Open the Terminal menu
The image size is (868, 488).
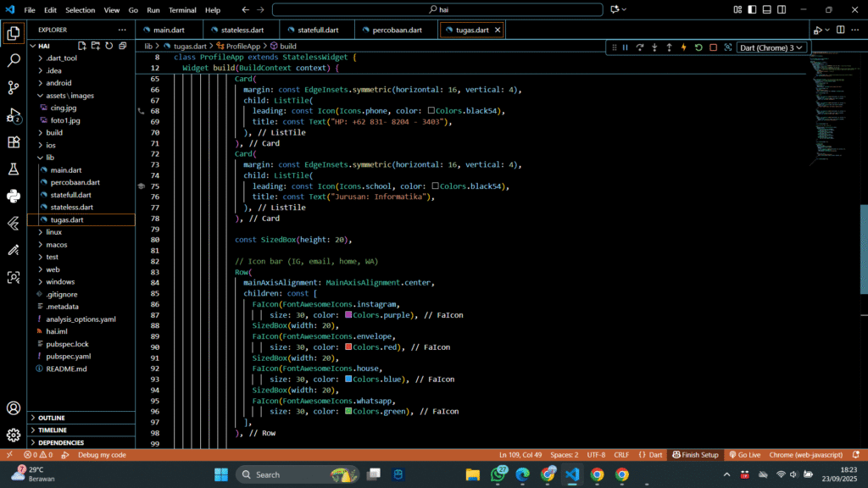[x=181, y=10]
